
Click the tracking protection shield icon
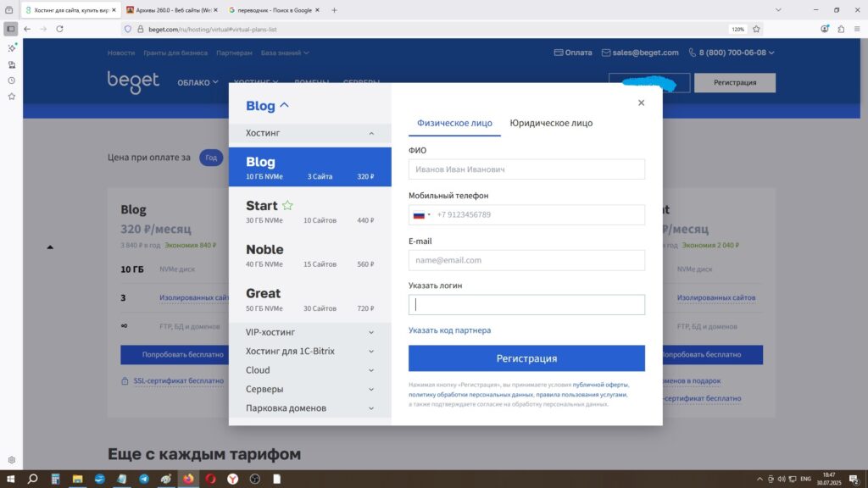click(128, 30)
